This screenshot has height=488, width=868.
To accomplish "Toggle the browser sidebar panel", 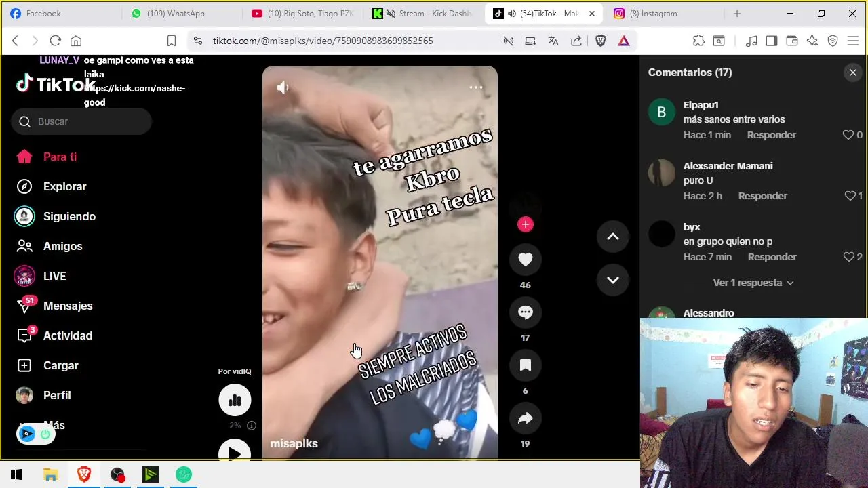I will click(771, 41).
